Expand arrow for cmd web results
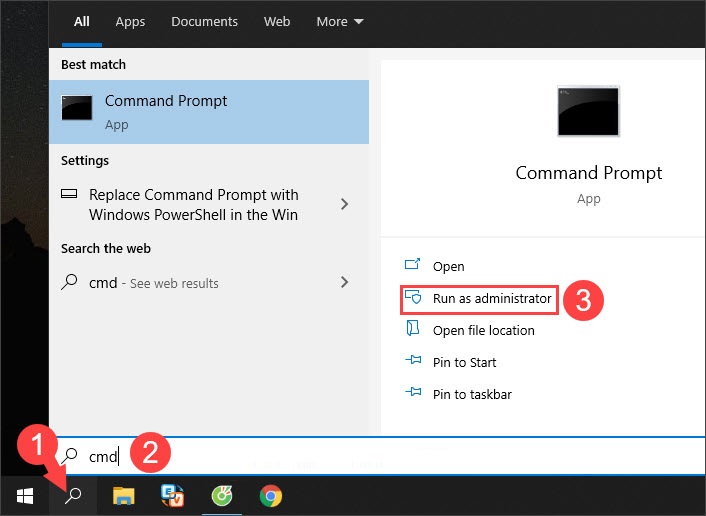The width and height of the screenshot is (706, 516). 344,282
